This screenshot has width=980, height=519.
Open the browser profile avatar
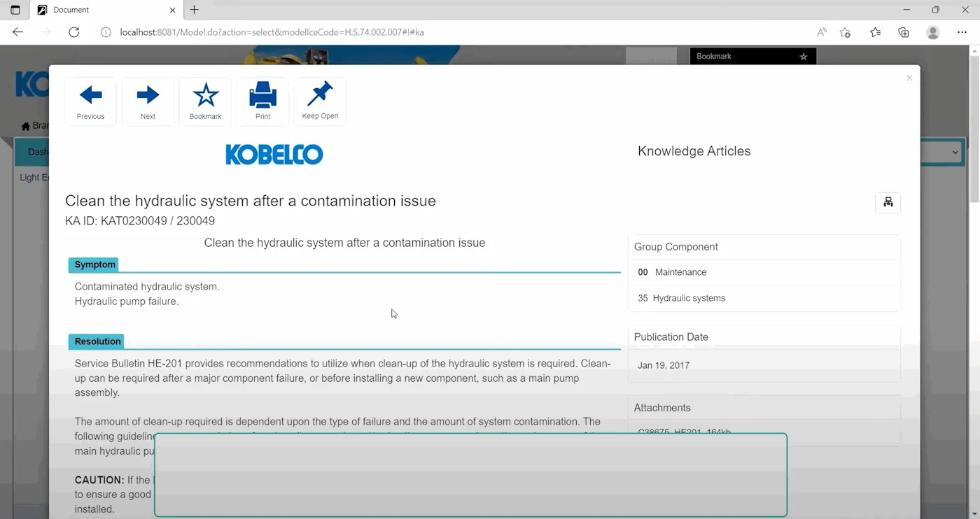(x=932, y=32)
